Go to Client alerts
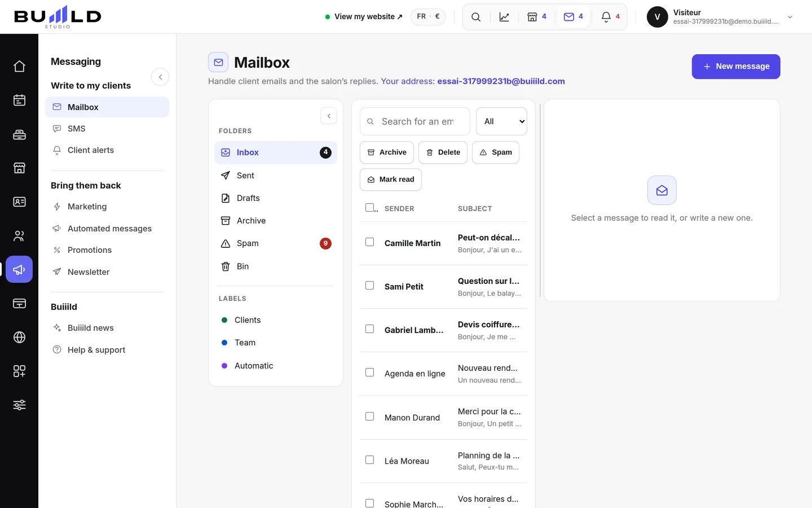The height and width of the screenshot is (508, 812). coord(107,150)
